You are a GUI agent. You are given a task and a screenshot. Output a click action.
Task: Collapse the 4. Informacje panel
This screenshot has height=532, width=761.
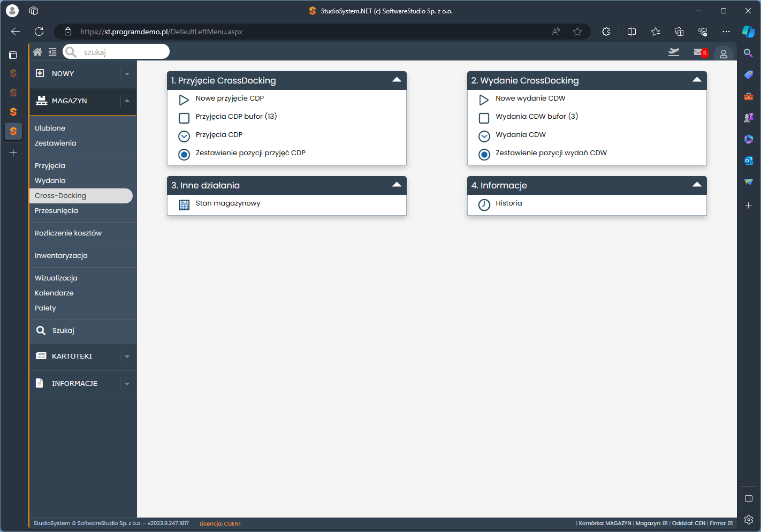(x=697, y=185)
